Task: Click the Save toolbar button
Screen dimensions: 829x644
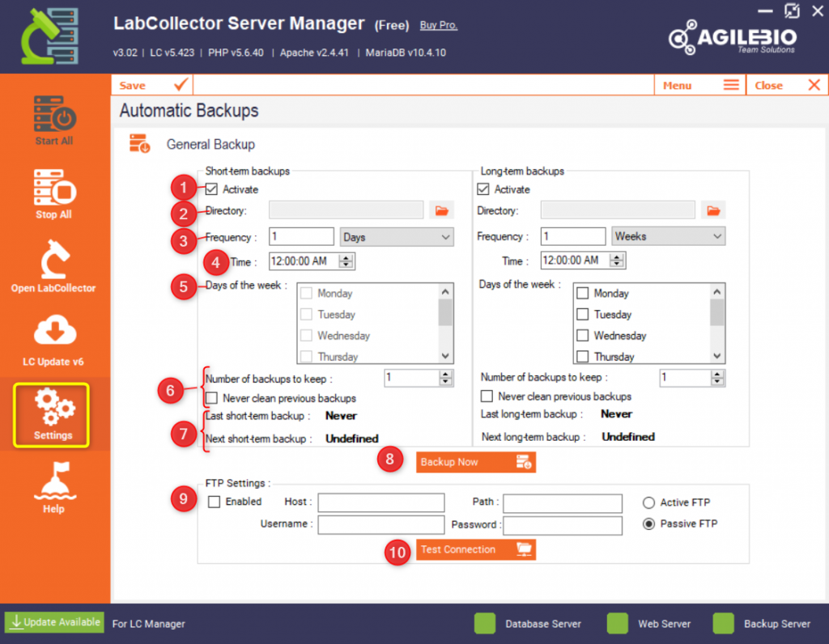Action: [152, 85]
